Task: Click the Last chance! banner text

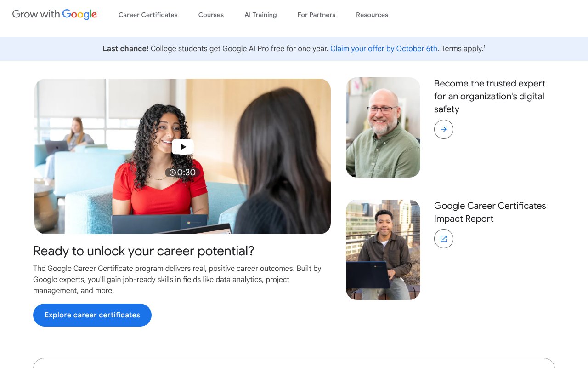Action: click(125, 49)
